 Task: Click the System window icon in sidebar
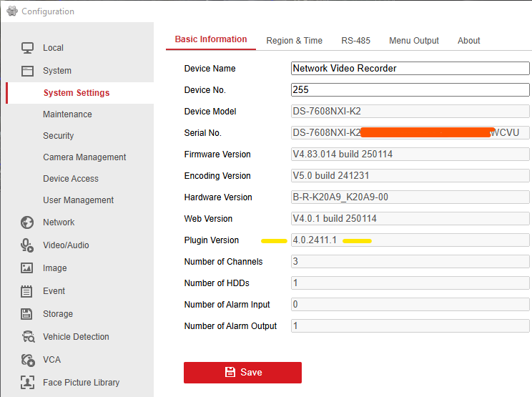(x=27, y=71)
